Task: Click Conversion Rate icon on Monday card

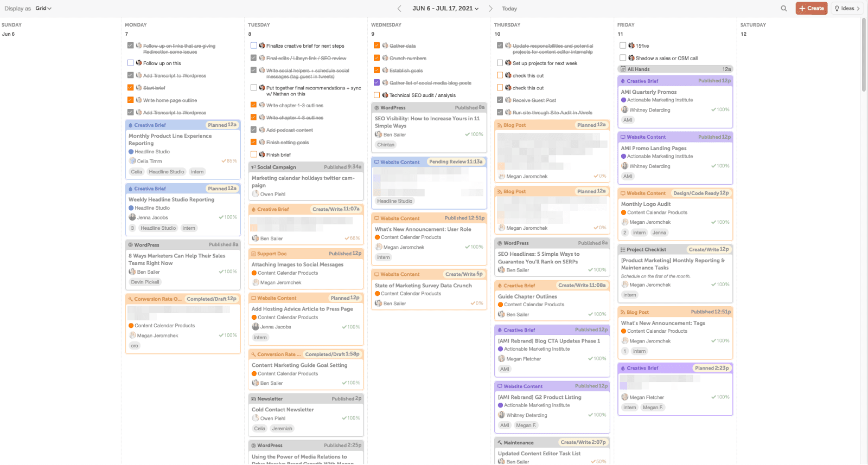Action: (x=130, y=299)
